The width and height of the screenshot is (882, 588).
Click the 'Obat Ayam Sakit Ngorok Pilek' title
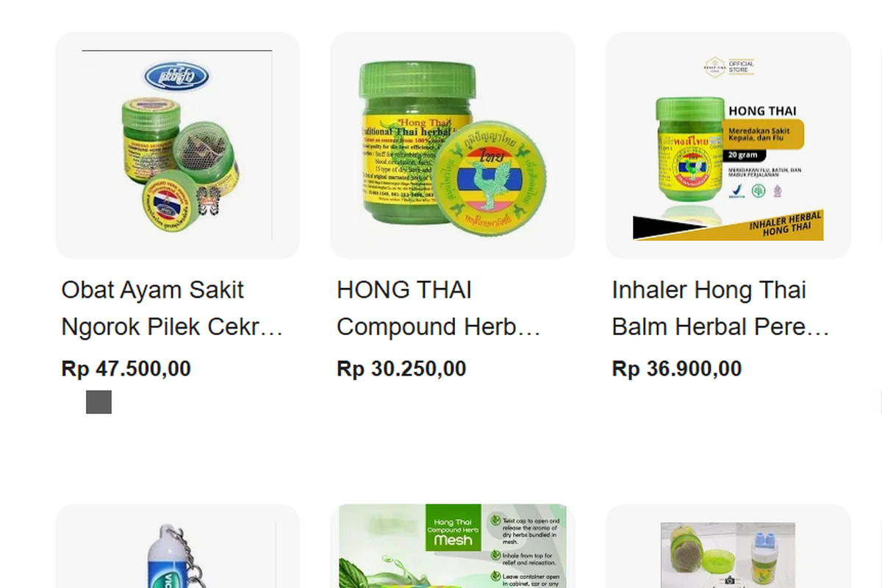173,308
